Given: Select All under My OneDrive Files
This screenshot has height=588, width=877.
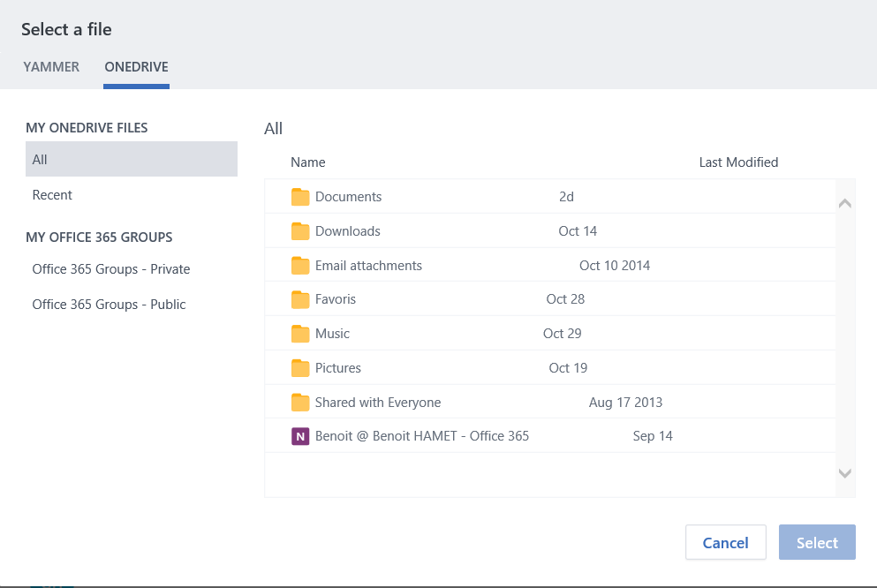Looking at the screenshot, I should (131, 160).
